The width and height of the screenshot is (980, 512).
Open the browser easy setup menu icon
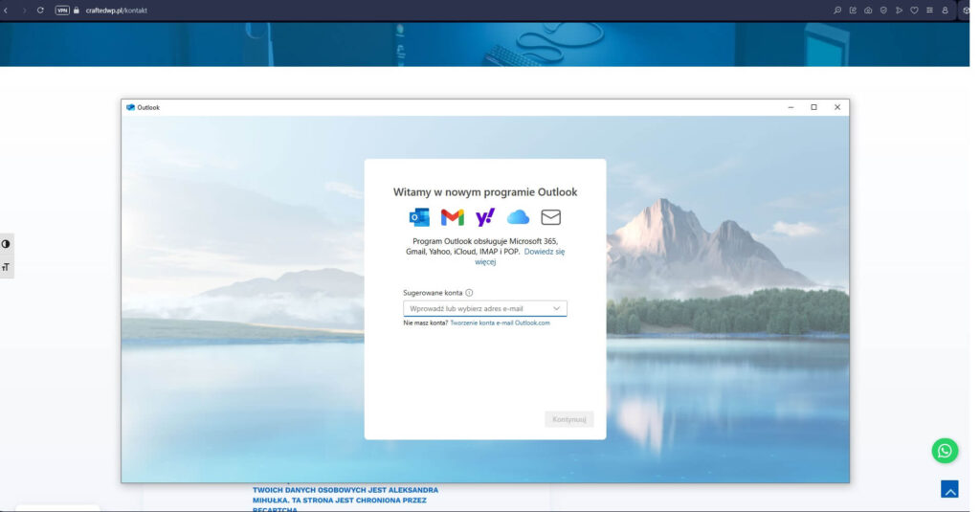click(929, 10)
